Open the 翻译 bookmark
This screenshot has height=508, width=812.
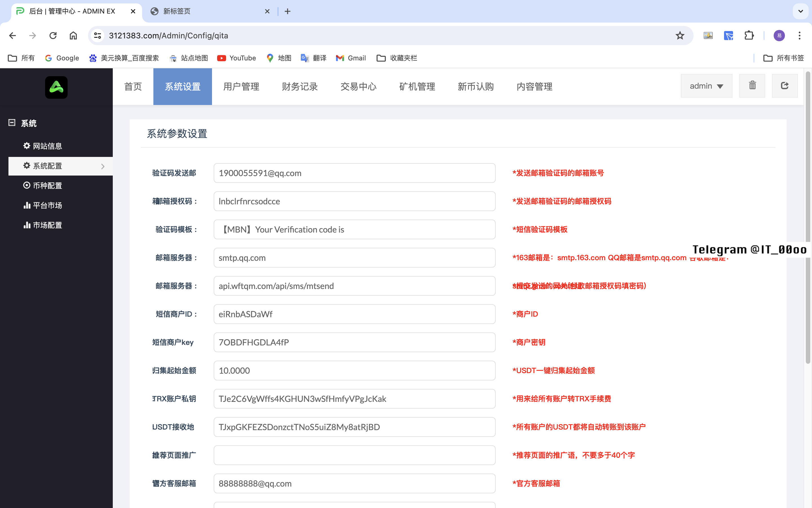(314, 58)
